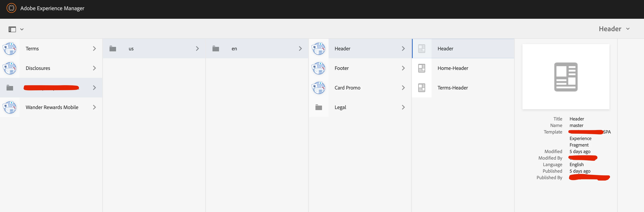Open the Header fragment with chevron
Viewport: 644px width, 212px height.
tap(360, 49)
